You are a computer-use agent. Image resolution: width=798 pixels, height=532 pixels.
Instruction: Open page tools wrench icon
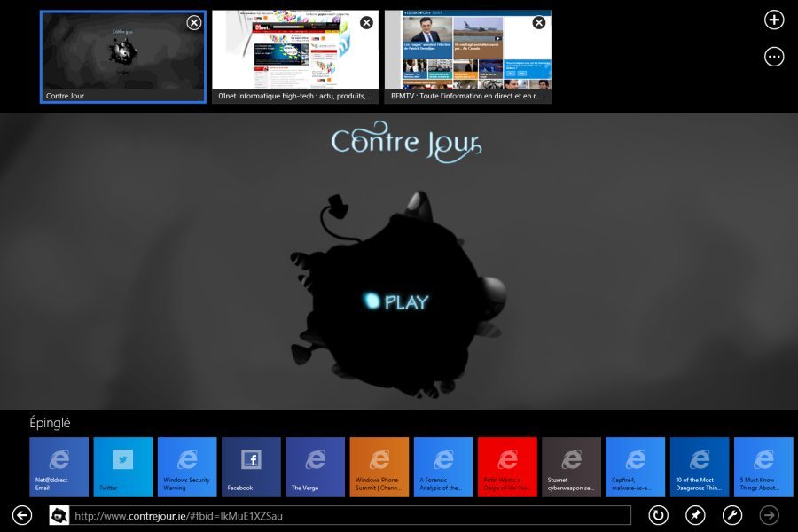click(732, 515)
